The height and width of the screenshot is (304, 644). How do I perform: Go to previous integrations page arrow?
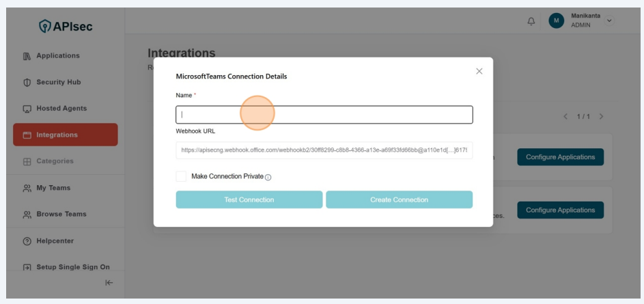tap(565, 117)
